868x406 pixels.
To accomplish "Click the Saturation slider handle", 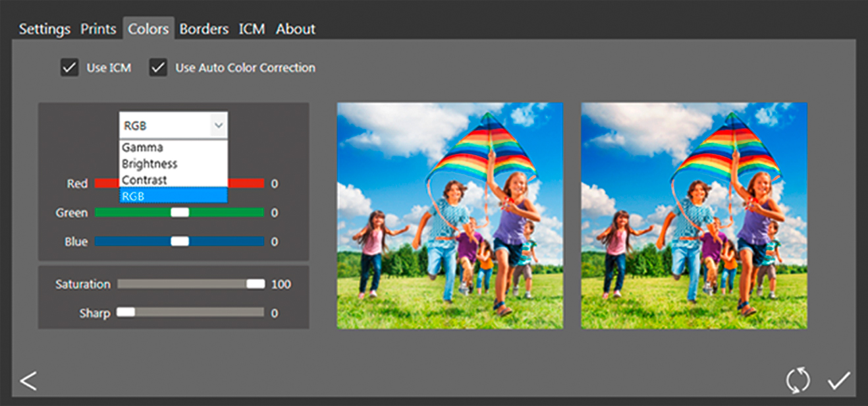I will coord(256,284).
